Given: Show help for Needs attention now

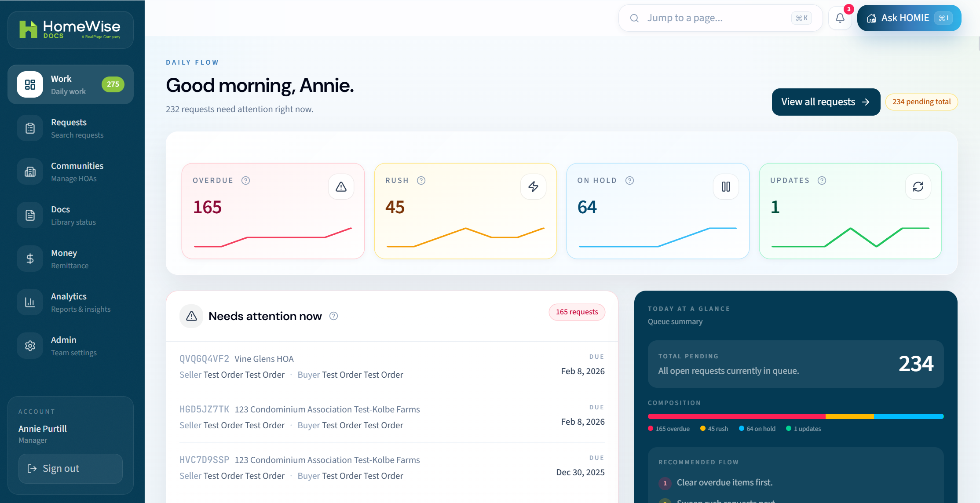Looking at the screenshot, I should tap(334, 316).
